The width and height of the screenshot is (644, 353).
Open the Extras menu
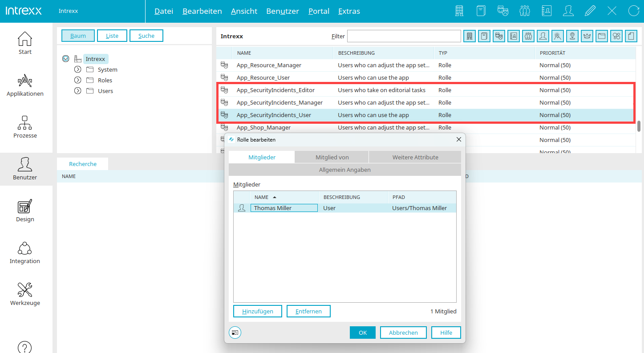point(349,11)
